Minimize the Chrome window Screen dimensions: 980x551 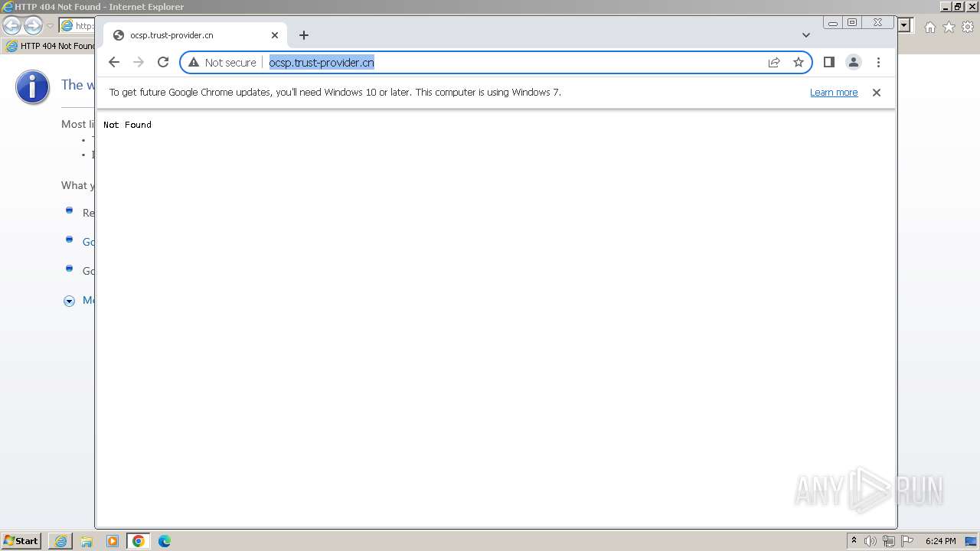click(833, 23)
